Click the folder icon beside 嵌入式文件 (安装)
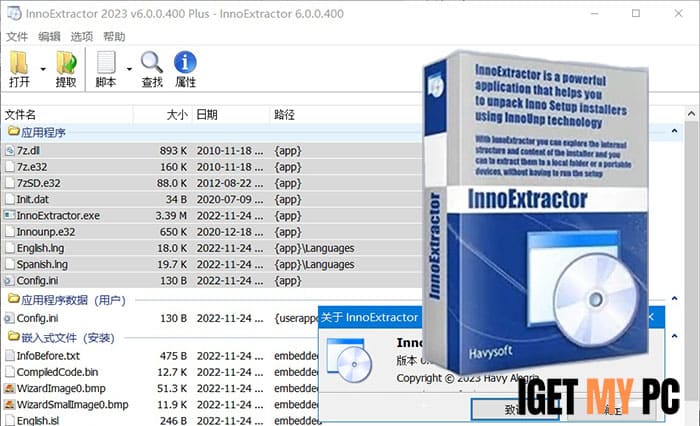The width and height of the screenshot is (700, 426). pos(13,336)
